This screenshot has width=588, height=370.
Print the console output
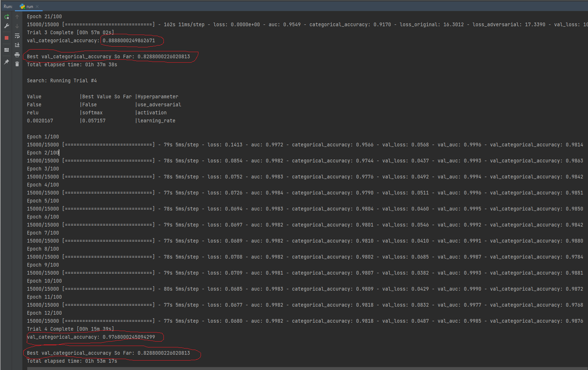(17, 55)
